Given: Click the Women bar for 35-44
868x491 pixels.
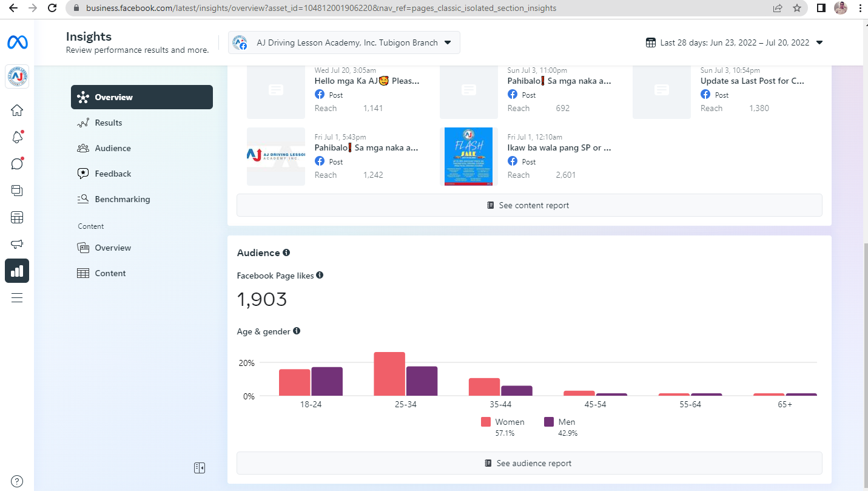Looking at the screenshot, I should [484, 387].
